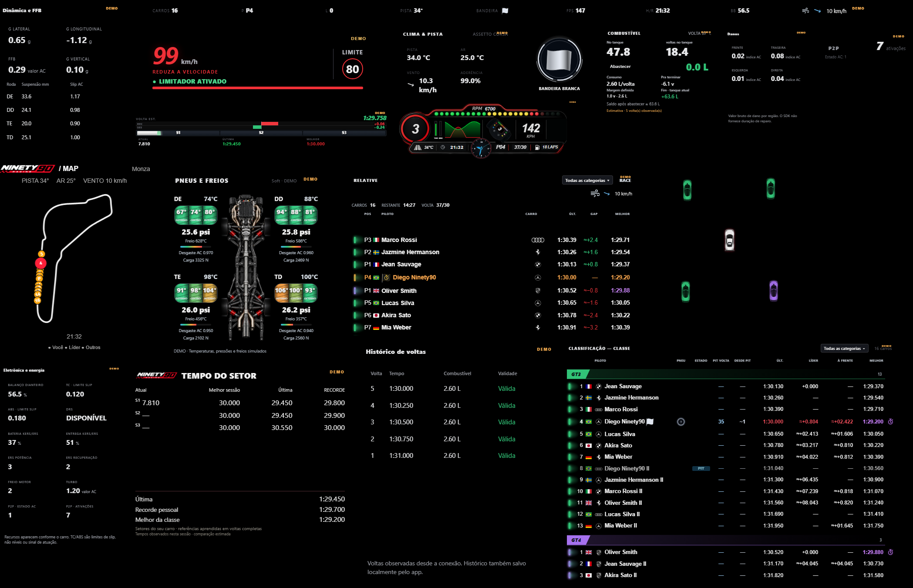Click the purple car in the radar

pos(773,291)
